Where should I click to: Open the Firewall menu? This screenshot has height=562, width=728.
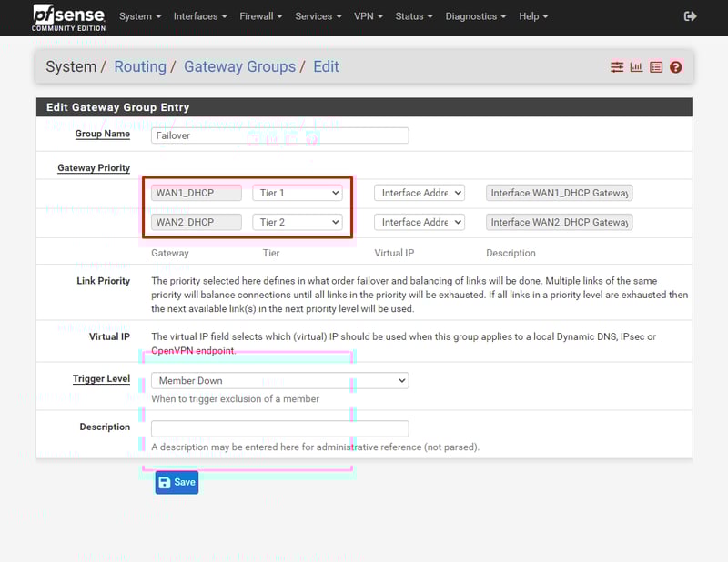point(259,16)
